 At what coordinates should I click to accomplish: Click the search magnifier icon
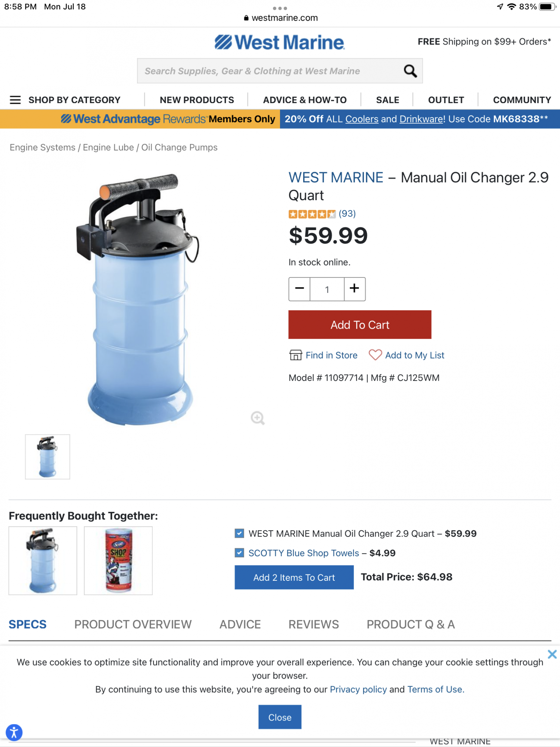[x=410, y=71]
